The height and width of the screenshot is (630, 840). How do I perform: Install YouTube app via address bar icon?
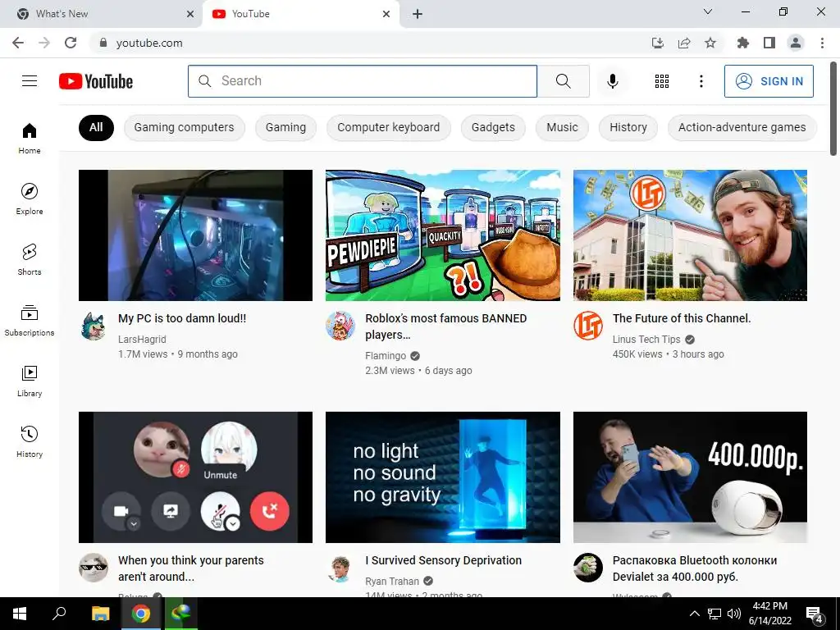click(658, 43)
